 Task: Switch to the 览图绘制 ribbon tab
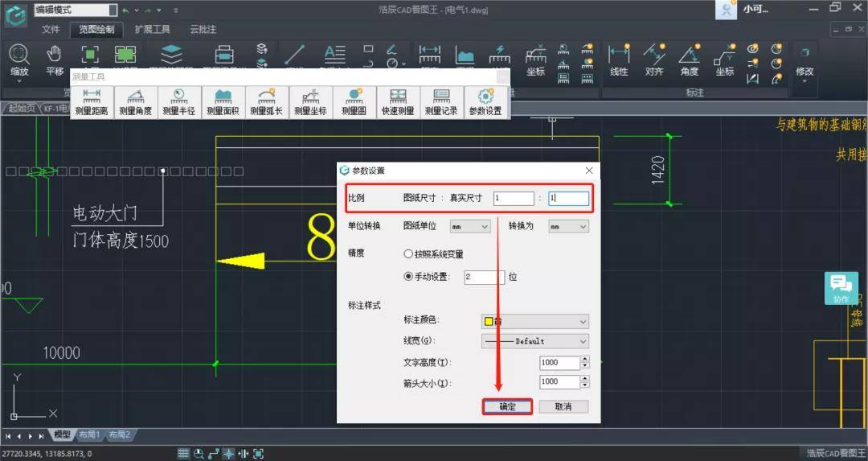(x=96, y=30)
